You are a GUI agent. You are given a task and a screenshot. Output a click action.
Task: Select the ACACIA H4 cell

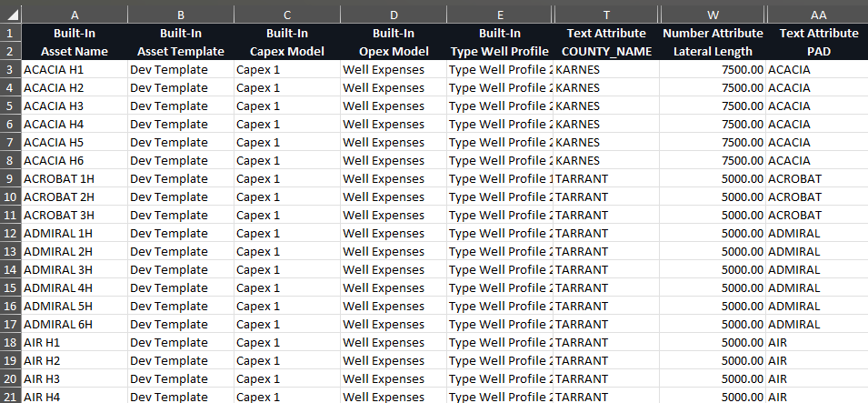75,124
